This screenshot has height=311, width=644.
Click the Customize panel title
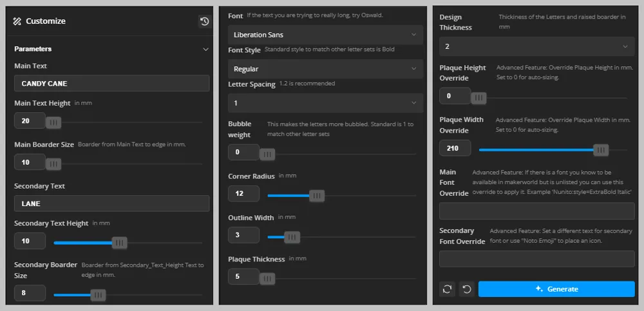(x=46, y=21)
